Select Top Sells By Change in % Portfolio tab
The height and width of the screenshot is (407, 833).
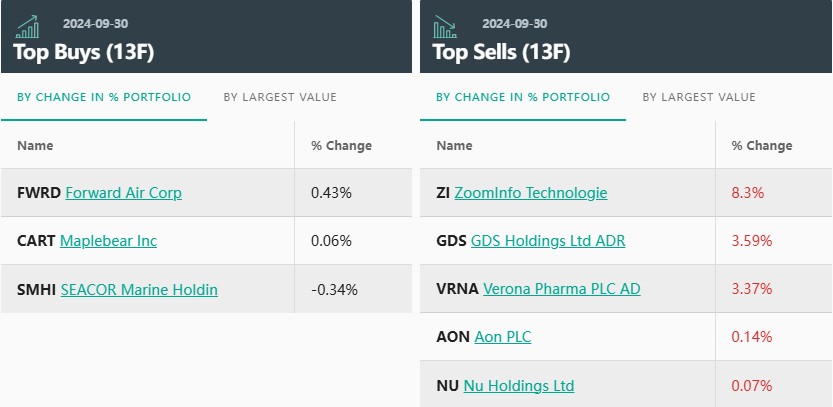tap(523, 97)
